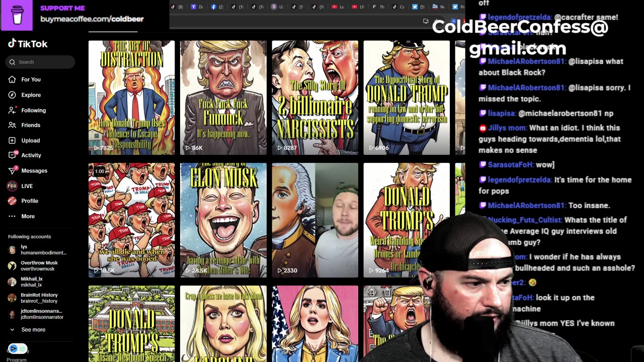Open the buymeacoffee.com/coldbeer link
Image resolution: width=644 pixels, height=362 pixels.
(92, 19)
